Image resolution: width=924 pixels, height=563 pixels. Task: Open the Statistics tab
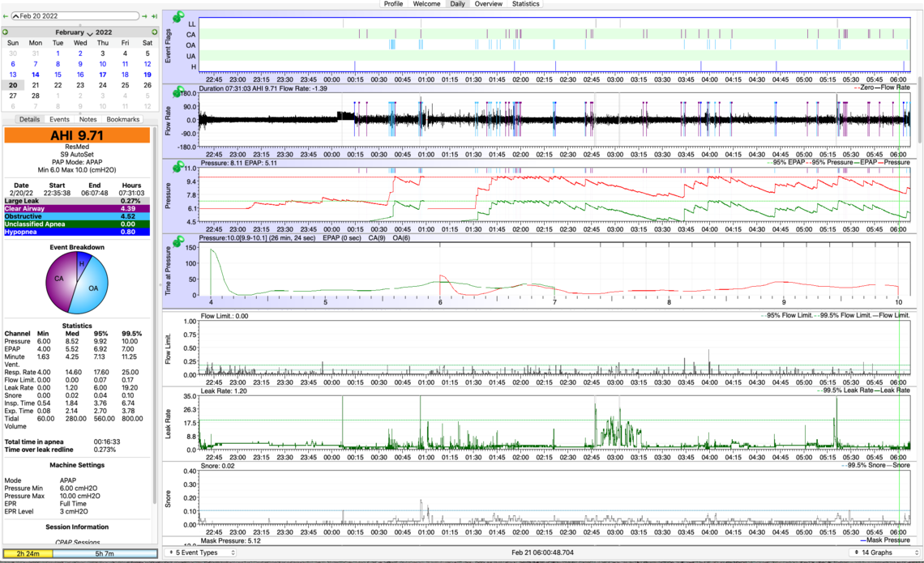click(x=526, y=3)
